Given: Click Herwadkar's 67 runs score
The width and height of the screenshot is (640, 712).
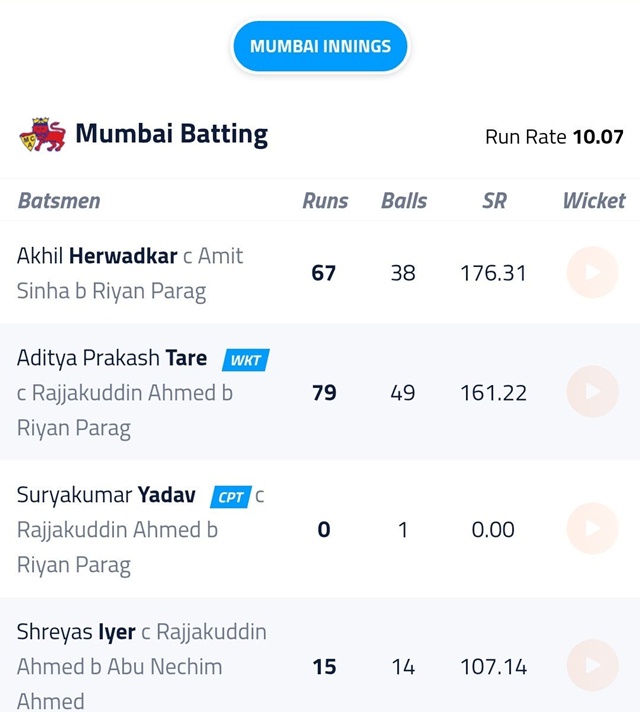Looking at the screenshot, I should [x=323, y=273].
